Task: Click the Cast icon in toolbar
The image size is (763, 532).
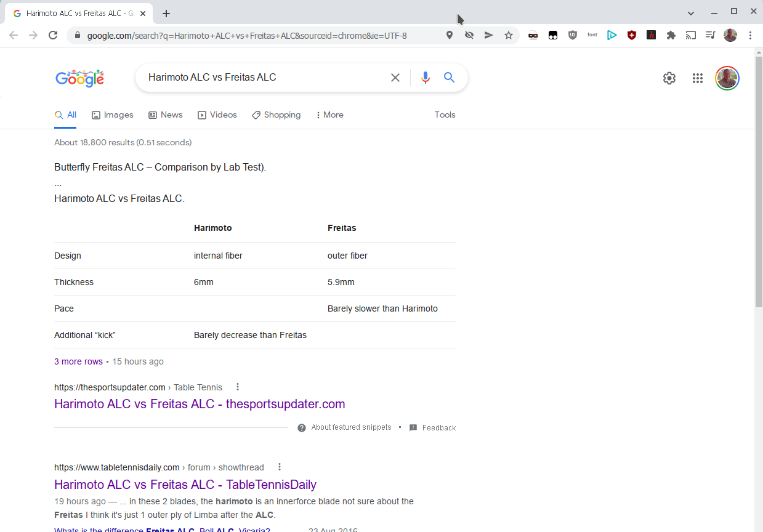Action: tap(691, 36)
